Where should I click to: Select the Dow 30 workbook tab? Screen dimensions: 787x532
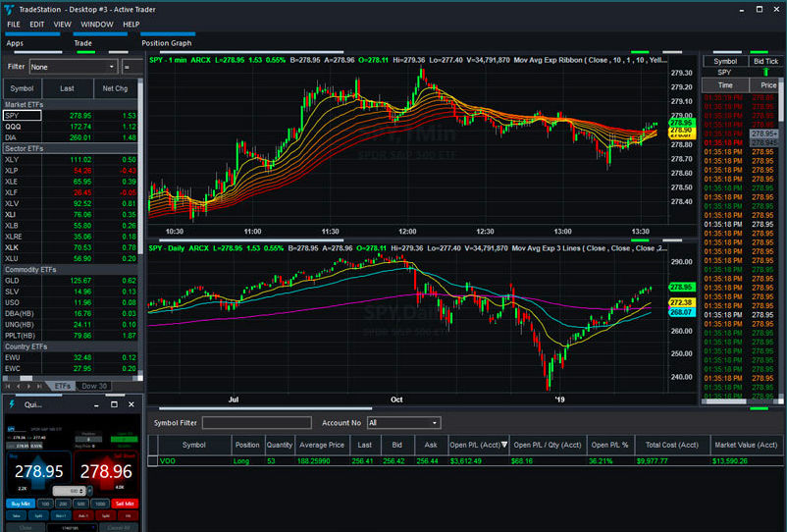[94, 386]
